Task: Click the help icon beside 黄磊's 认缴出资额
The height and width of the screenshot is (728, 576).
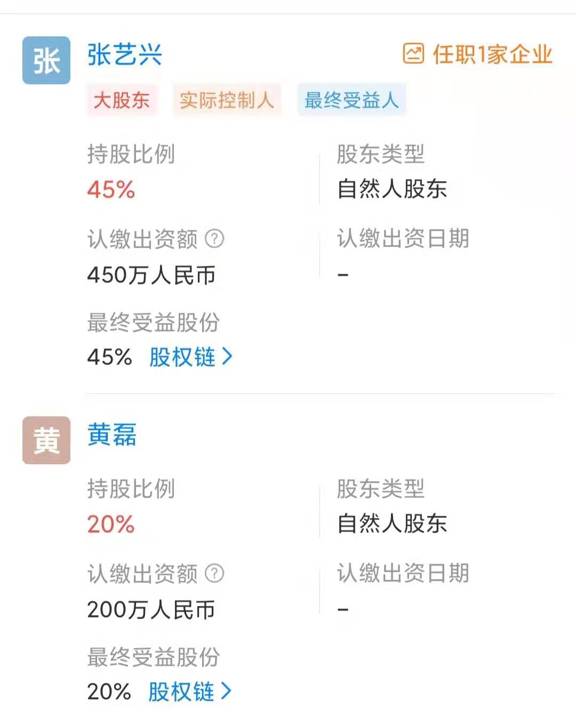Action: [214, 573]
